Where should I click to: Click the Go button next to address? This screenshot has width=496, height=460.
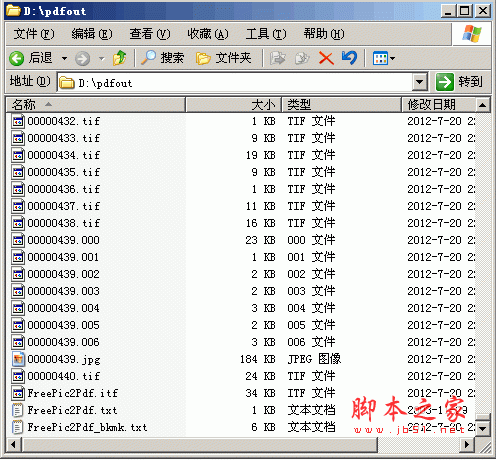[459, 82]
